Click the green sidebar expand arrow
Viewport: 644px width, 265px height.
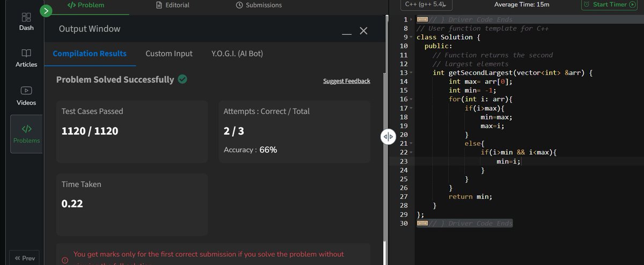[x=47, y=10]
